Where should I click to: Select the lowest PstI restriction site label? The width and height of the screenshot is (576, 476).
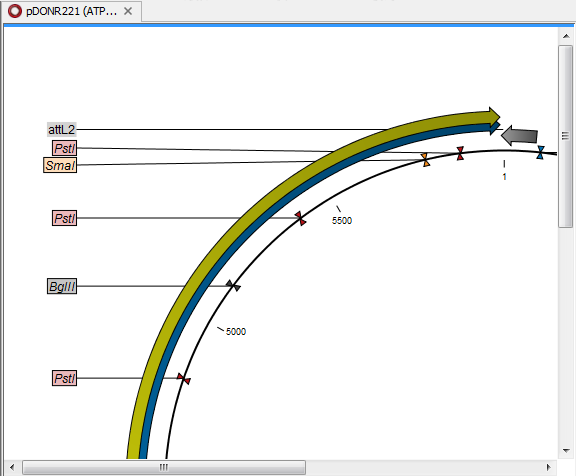point(64,378)
